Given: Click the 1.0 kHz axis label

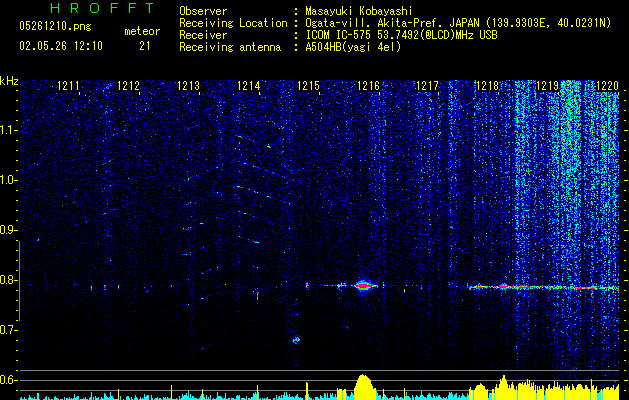Looking at the screenshot, I should [9, 180].
